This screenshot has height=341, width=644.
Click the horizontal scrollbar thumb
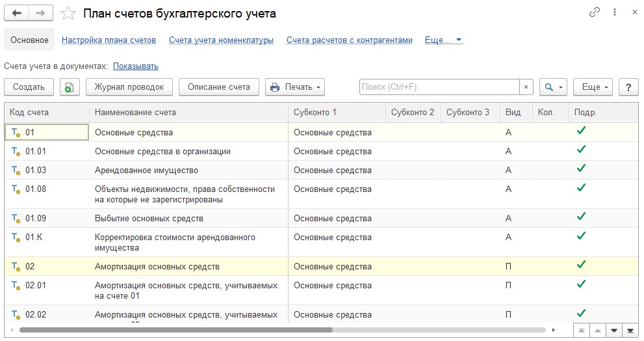pos(176,330)
